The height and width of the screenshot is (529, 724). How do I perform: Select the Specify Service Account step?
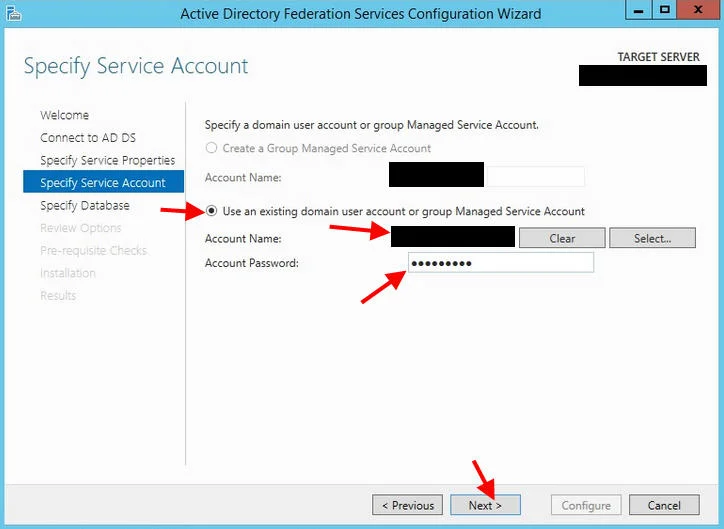pos(103,182)
